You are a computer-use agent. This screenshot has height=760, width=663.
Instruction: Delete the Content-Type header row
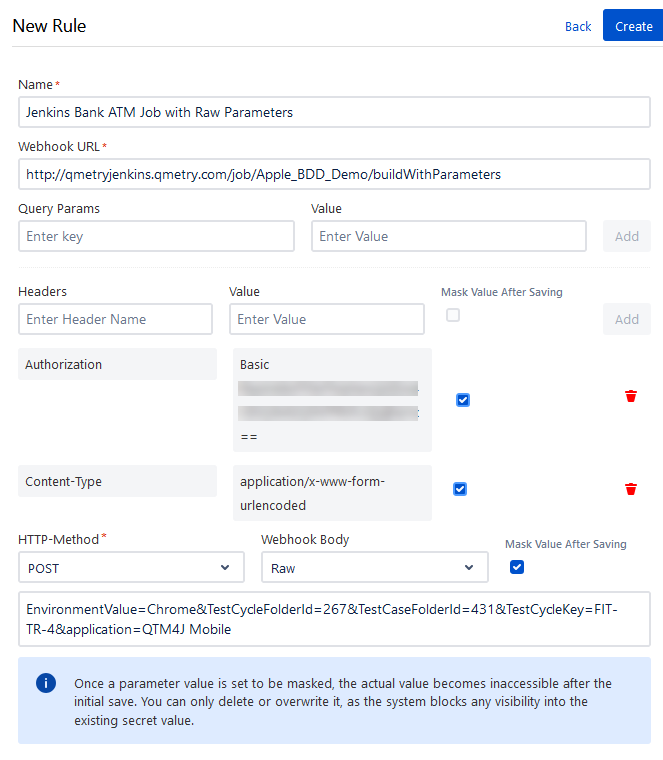coord(631,489)
